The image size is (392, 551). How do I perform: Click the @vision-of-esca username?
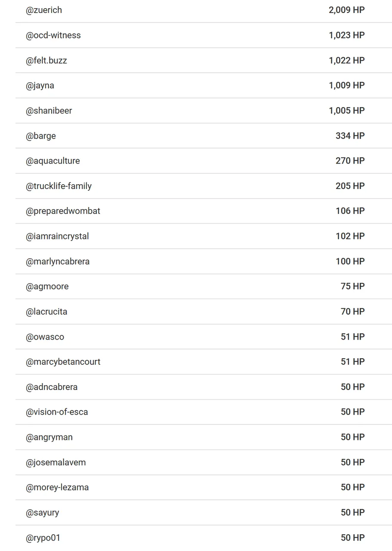[57, 412]
